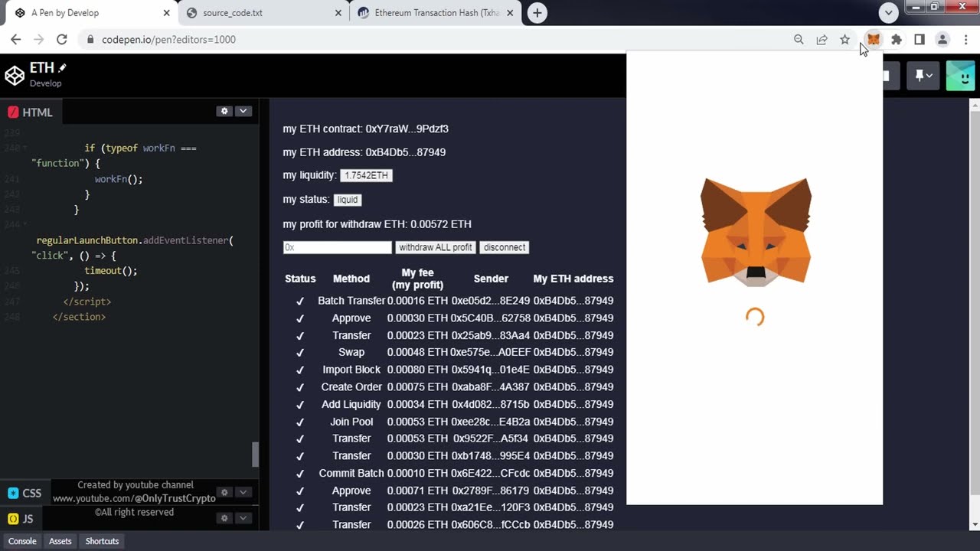Open the Chrome extensions puzzle menu
This screenshot has height=551, width=980.
[897, 39]
